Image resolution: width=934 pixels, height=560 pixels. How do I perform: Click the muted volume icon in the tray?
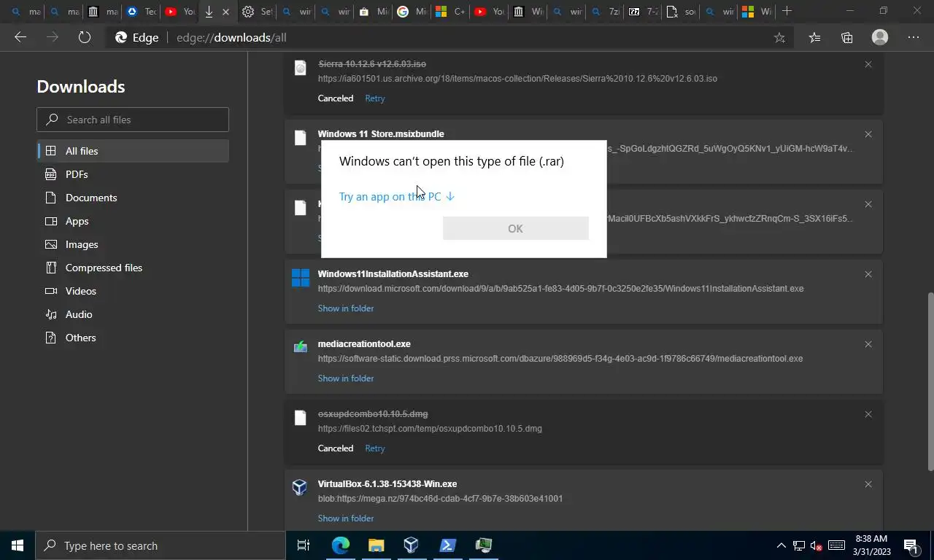[x=817, y=545]
